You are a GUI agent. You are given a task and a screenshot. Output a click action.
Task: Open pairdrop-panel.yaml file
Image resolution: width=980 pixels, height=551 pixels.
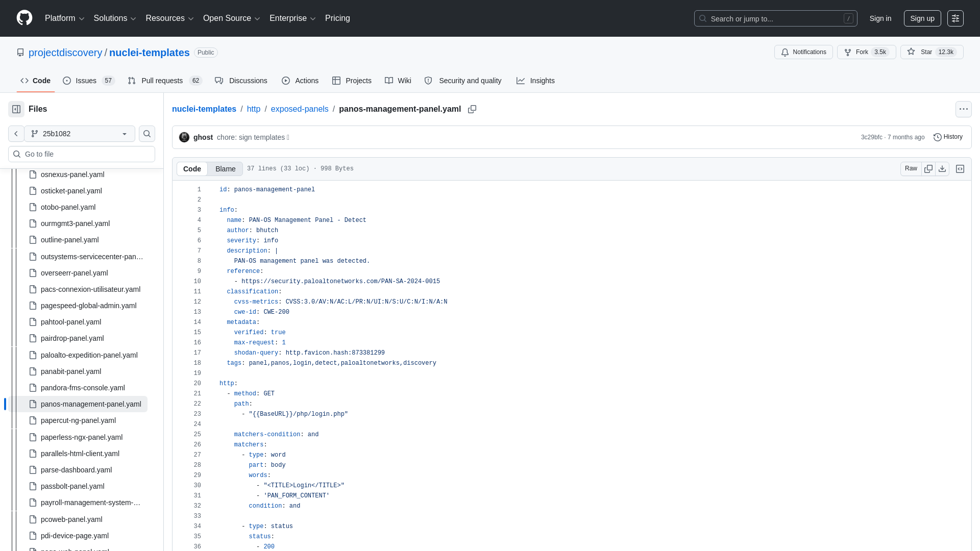(72, 338)
